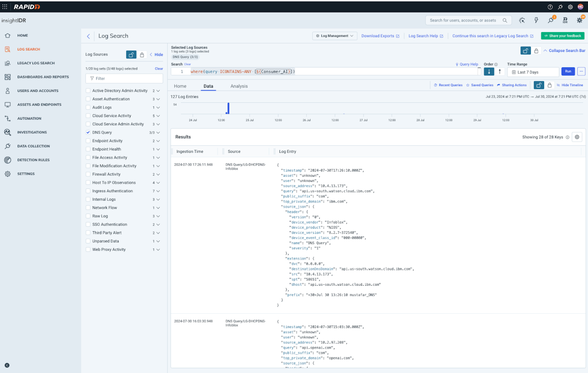Check the Firewall Activity checkbox
Viewport: 588px width, 373px height.
coord(88,174)
